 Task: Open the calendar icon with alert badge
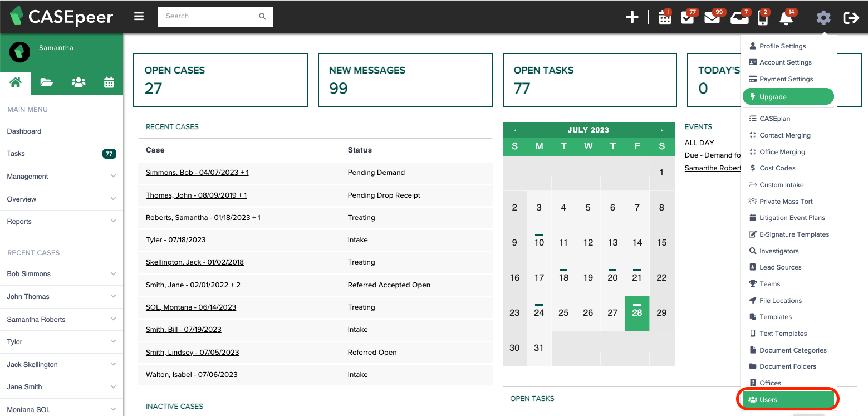(665, 17)
